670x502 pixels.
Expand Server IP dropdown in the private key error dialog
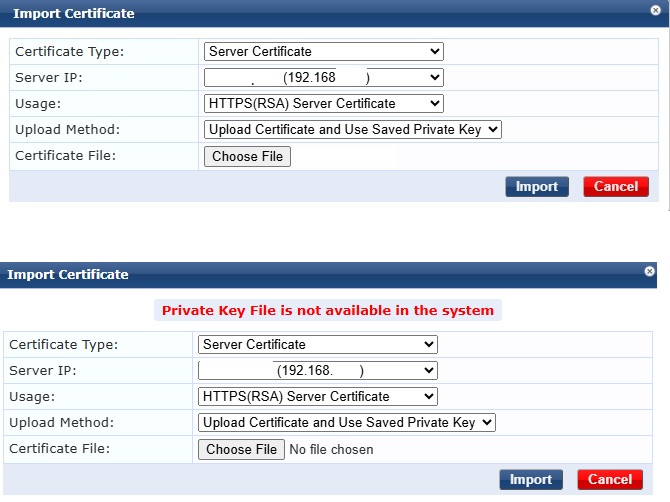(318, 371)
